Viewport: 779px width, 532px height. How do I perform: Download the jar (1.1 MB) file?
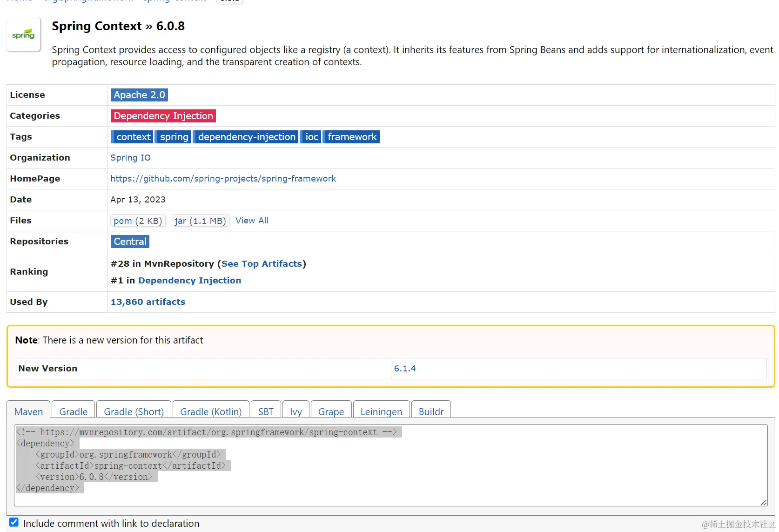[200, 221]
